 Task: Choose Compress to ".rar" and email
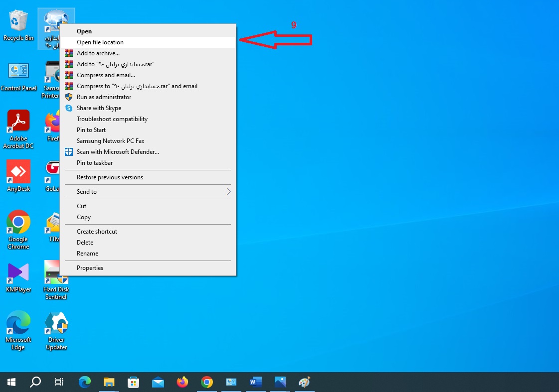coord(148,86)
